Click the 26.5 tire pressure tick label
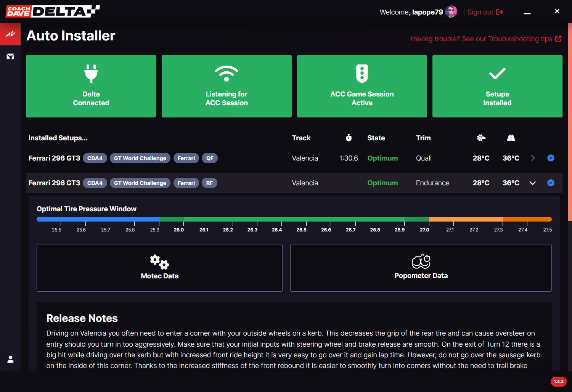 coord(301,230)
